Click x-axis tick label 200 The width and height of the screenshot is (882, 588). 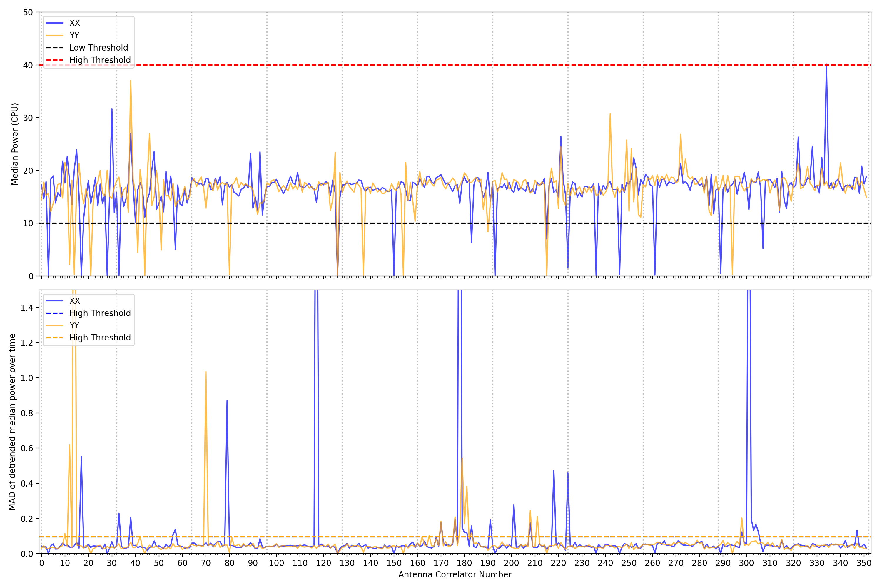pos(511,563)
